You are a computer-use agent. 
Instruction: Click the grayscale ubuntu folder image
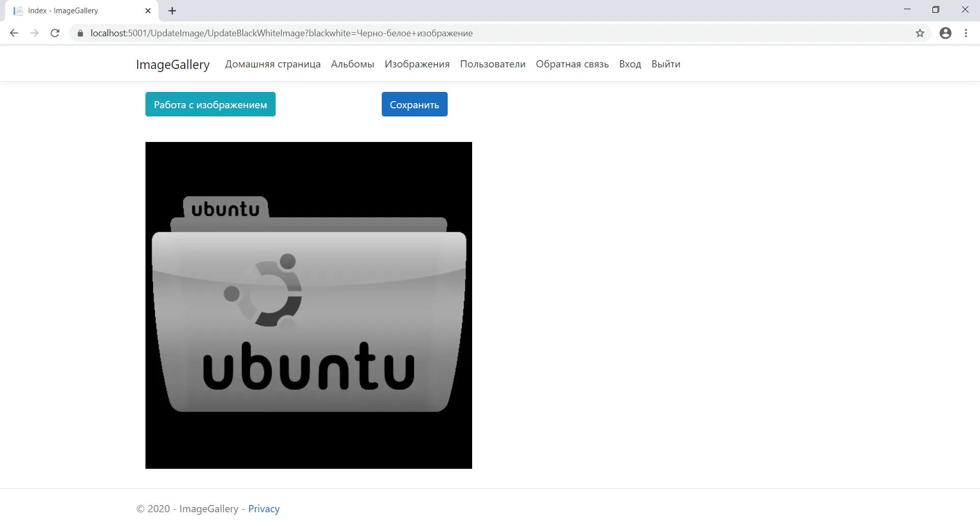click(309, 305)
